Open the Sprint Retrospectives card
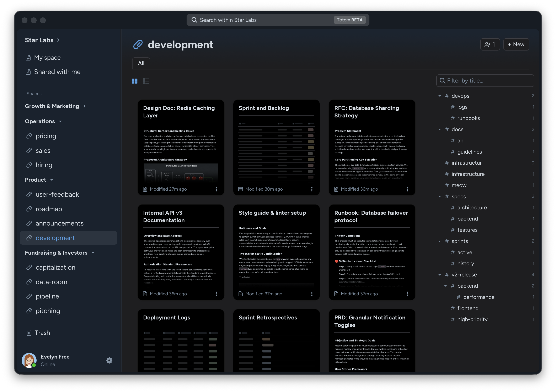 point(276,340)
